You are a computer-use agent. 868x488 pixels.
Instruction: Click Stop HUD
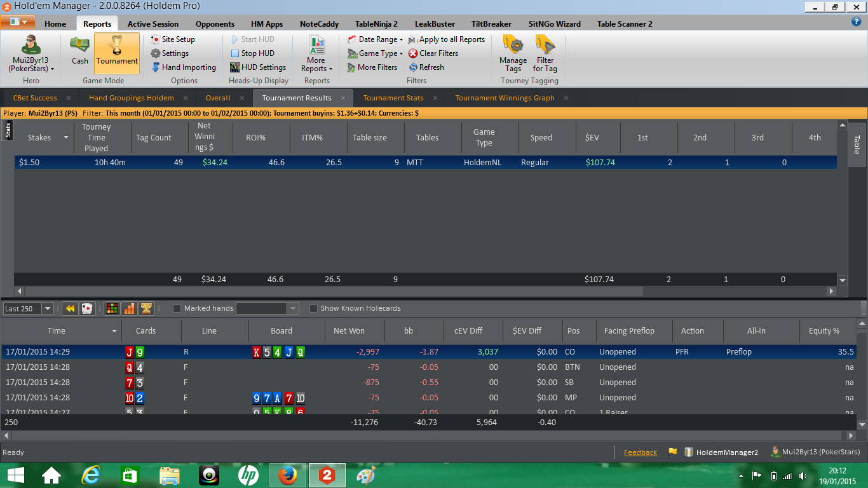[252, 53]
